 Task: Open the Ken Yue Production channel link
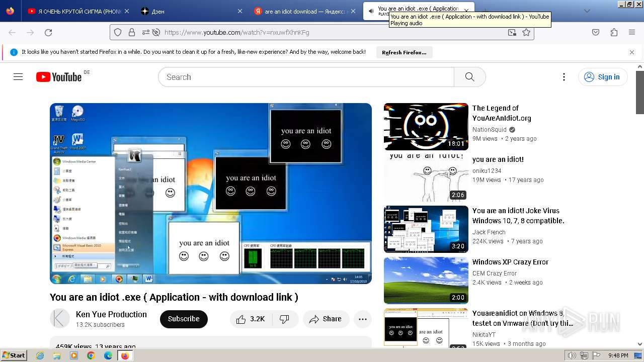pos(111,314)
